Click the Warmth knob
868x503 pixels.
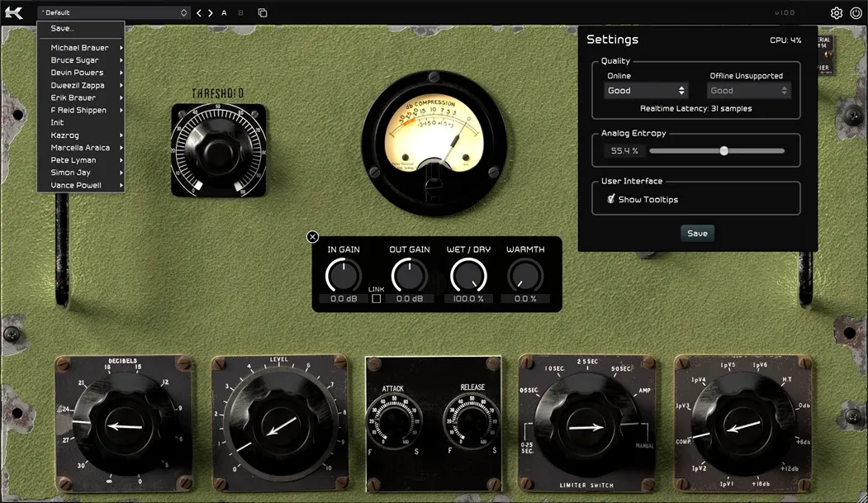coord(525,277)
